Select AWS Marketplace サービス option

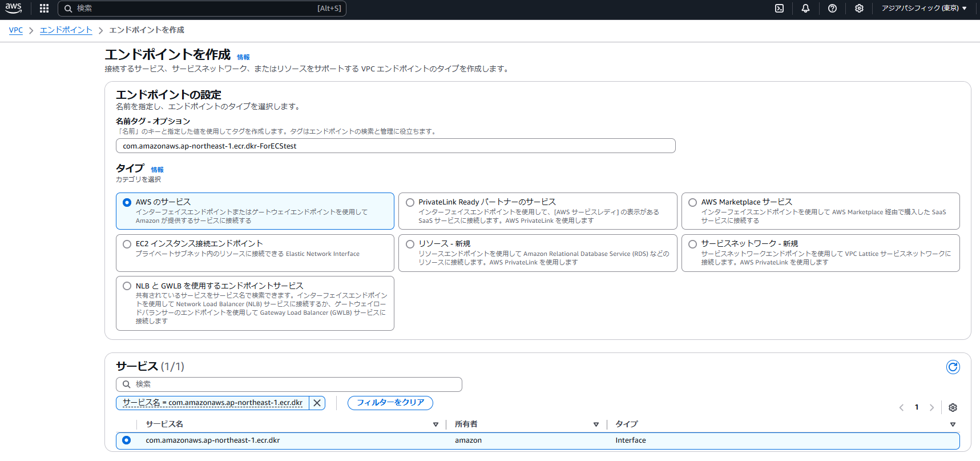click(692, 202)
